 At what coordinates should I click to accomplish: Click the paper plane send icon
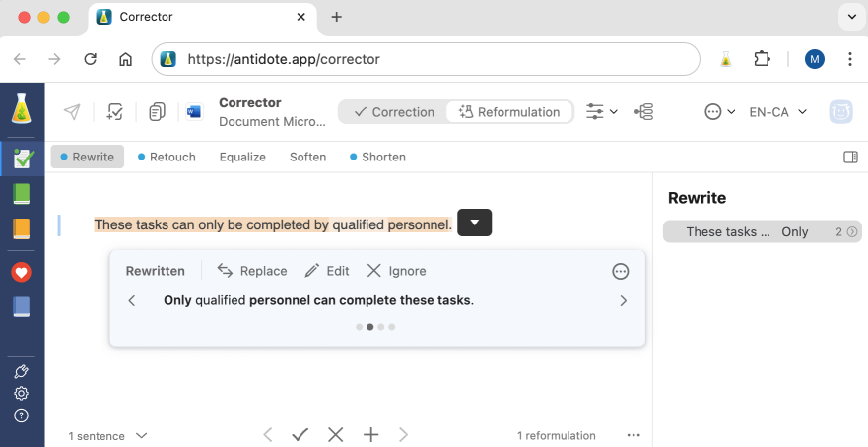[72, 112]
